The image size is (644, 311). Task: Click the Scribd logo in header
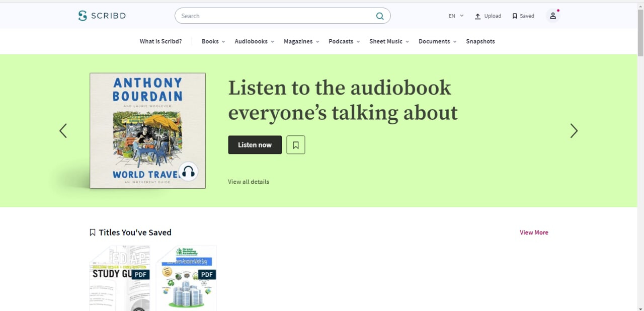(102, 16)
